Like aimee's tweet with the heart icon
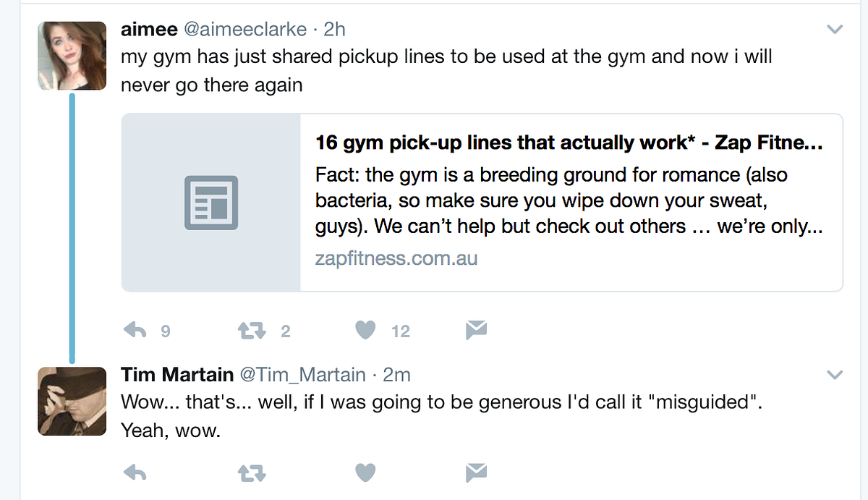 [x=367, y=331]
